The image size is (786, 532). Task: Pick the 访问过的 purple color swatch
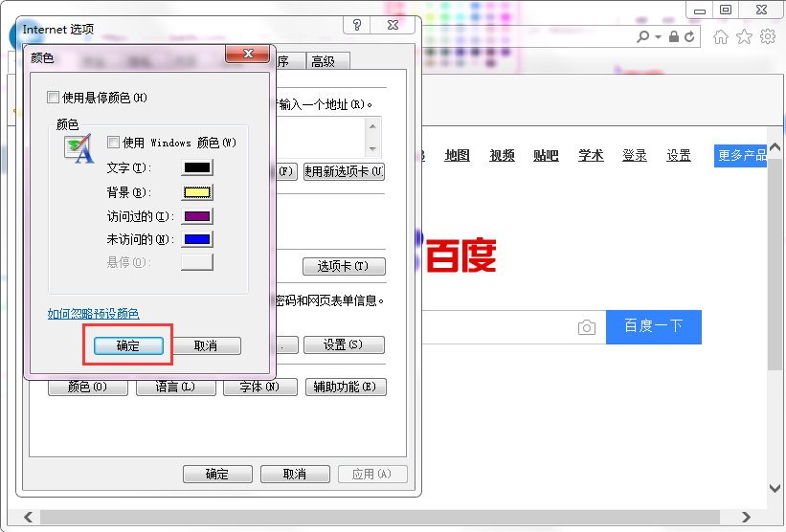click(x=197, y=216)
